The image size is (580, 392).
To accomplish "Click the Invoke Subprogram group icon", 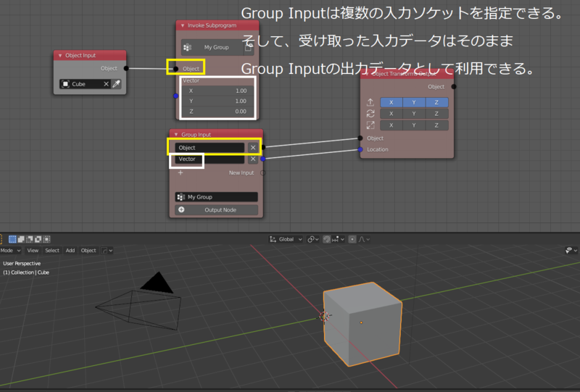I will click(188, 47).
